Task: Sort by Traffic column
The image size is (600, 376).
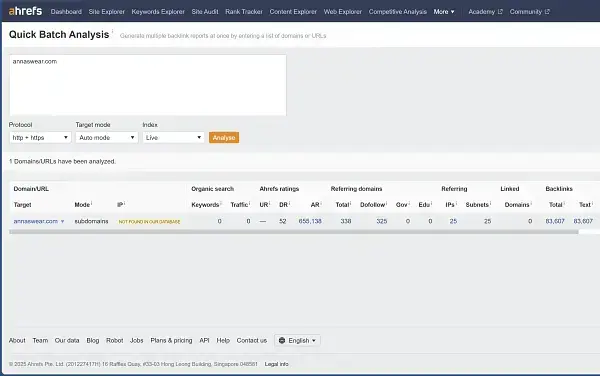Action: point(240,205)
